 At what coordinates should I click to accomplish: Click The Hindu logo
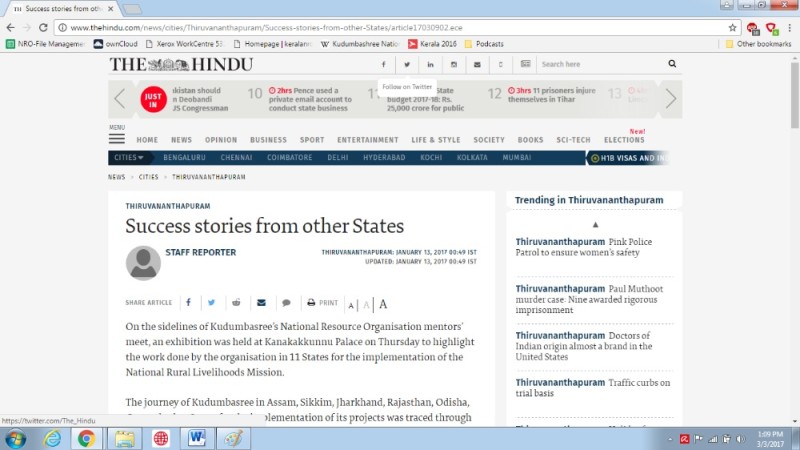coord(181,64)
